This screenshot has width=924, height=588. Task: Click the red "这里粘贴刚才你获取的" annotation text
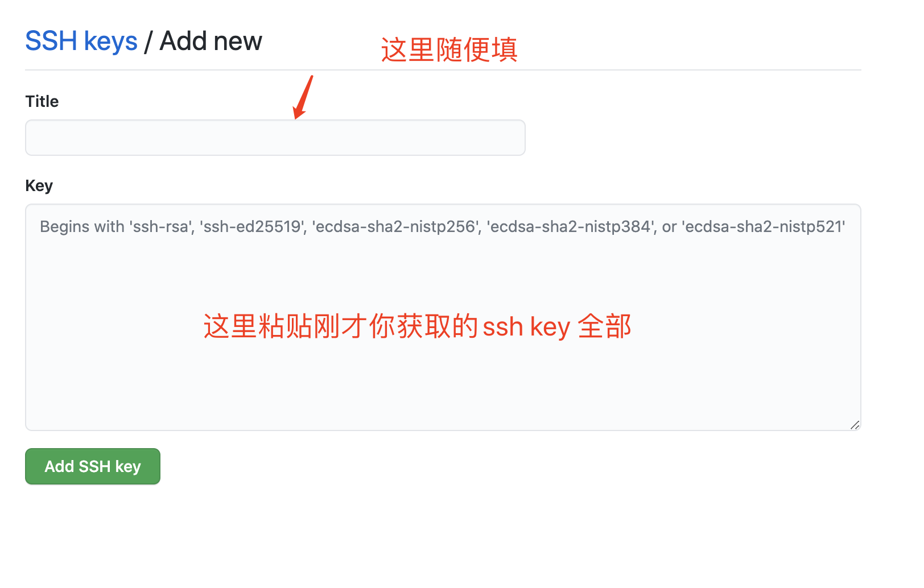(x=341, y=326)
